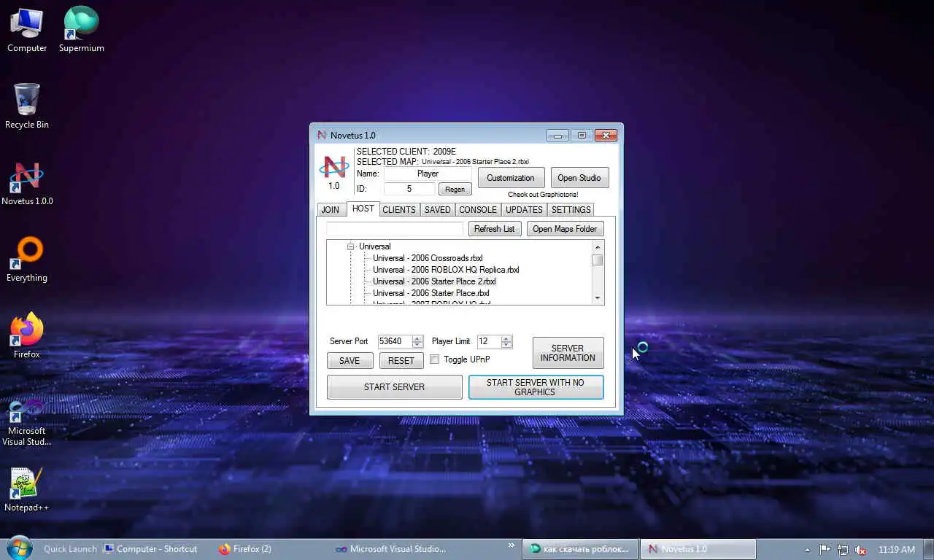The width and height of the screenshot is (934, 560).
Task: Click Firefox (2) in the taskbar
Action: point(245,549)
